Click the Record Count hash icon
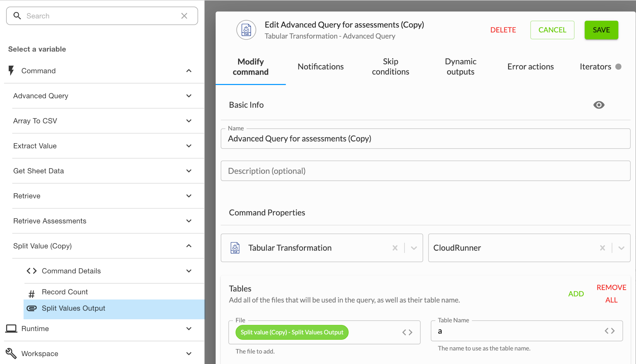The width and height of the screenshot is (636, 364). (x=32, y=294)
